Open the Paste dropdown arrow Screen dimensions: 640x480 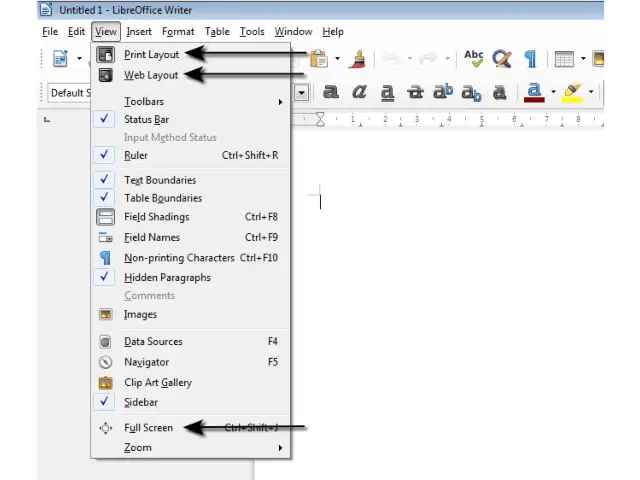(337, 59)
